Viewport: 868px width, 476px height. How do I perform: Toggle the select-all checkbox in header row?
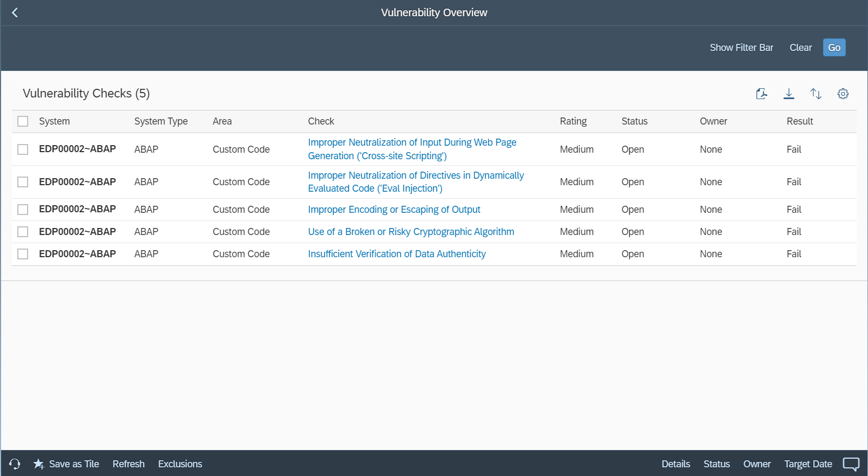pos(23,121)
